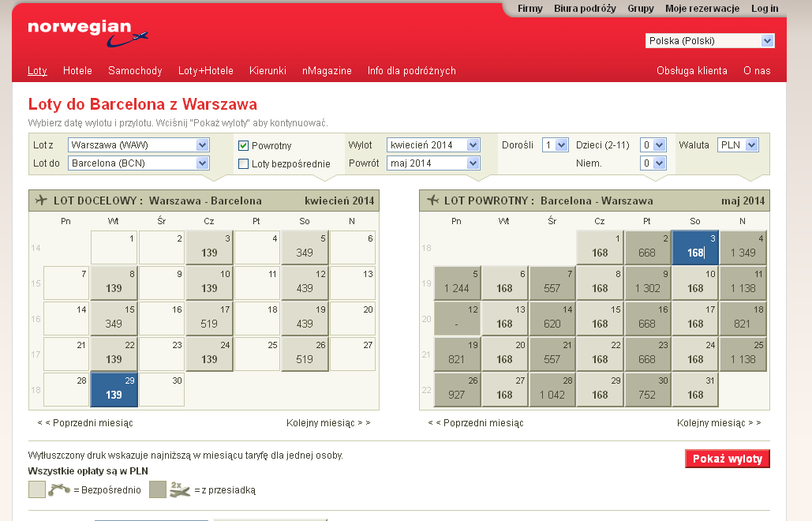
Task: Select May 1 return fare 168
Action: pos(600,248)
